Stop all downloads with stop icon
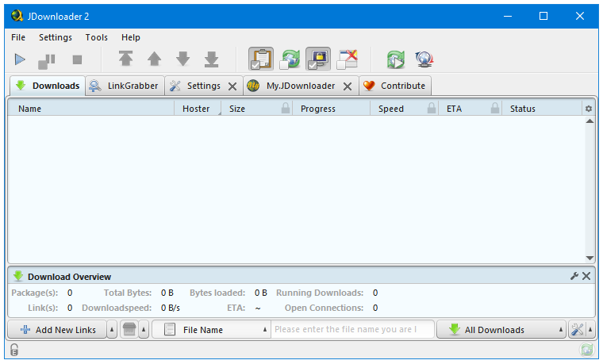Viewport: 603px width, 364px height. pos(77,59)
